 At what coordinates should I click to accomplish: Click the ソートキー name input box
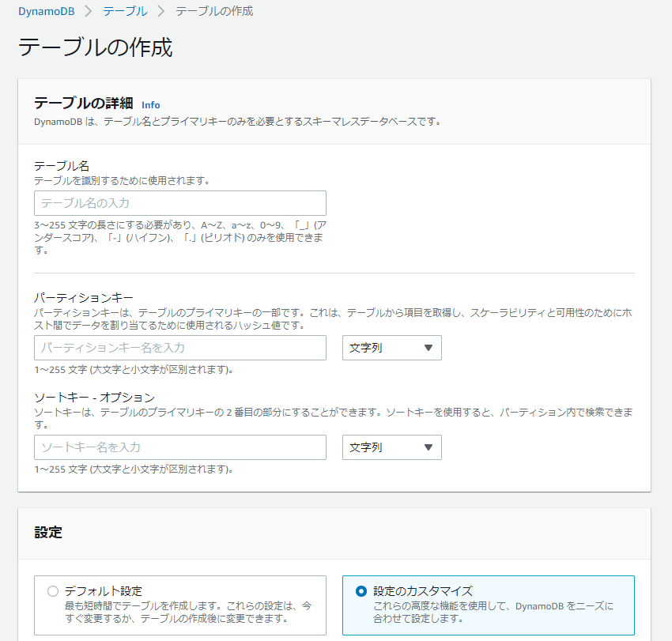[x=179, y=447]
